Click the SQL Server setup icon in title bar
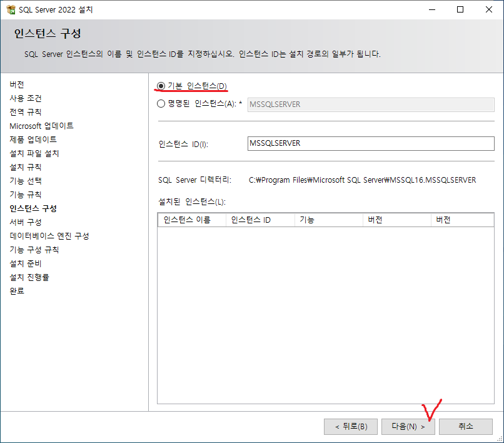This screenshot has height=443, width=504. [11, 9]
